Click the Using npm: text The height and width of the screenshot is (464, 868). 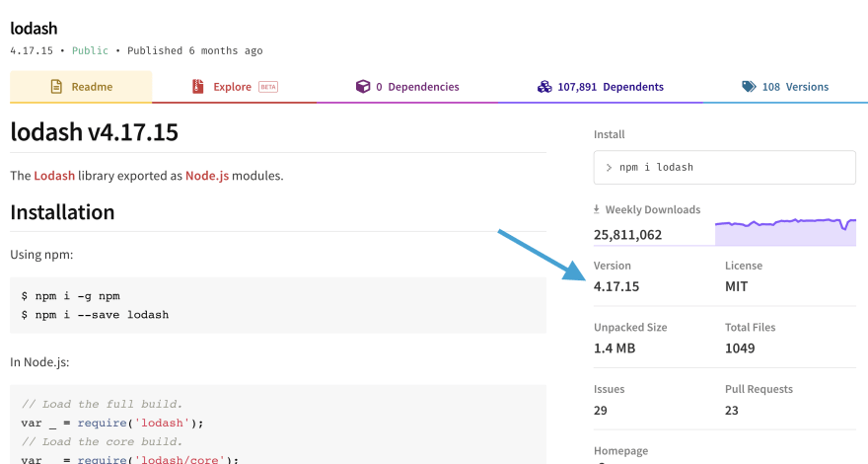coord(41,255)
